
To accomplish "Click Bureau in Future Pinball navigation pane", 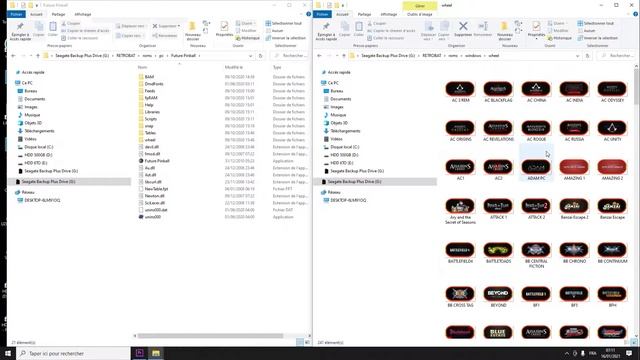I will click(31, 91).
